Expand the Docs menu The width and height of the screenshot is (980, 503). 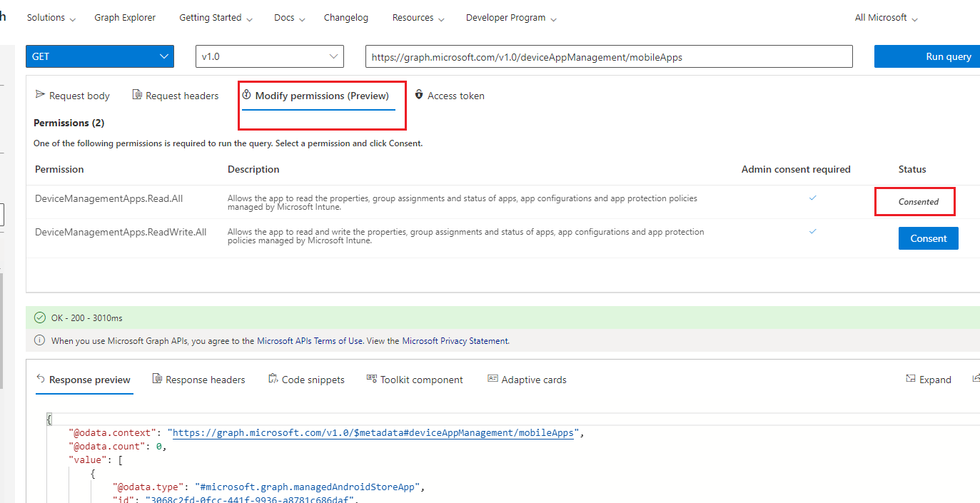click(290, 18)
